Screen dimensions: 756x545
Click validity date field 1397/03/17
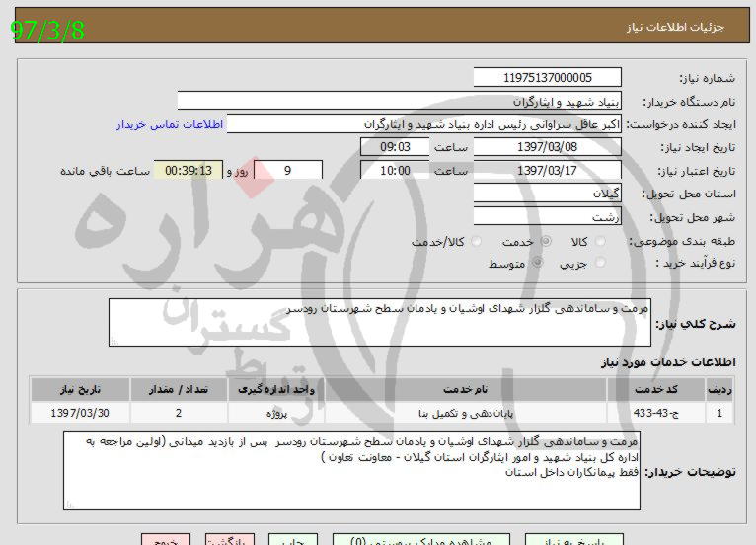[x=547, y=170]
